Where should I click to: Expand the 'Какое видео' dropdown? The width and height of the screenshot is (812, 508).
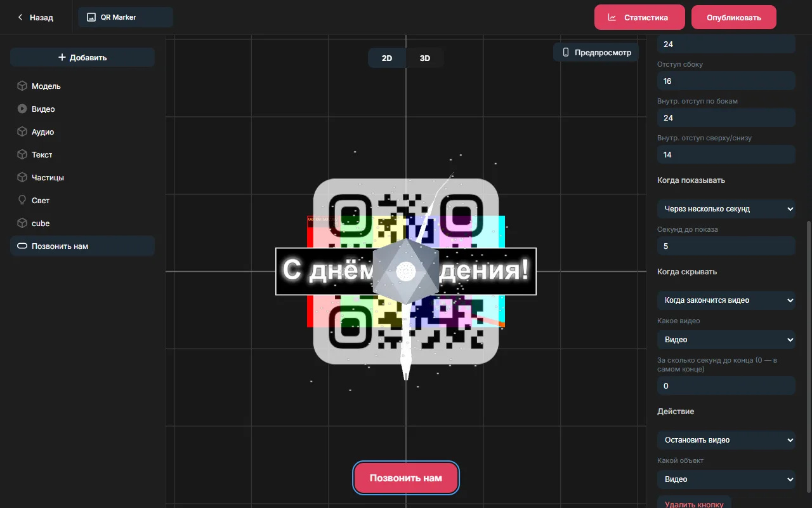point(726,340)
